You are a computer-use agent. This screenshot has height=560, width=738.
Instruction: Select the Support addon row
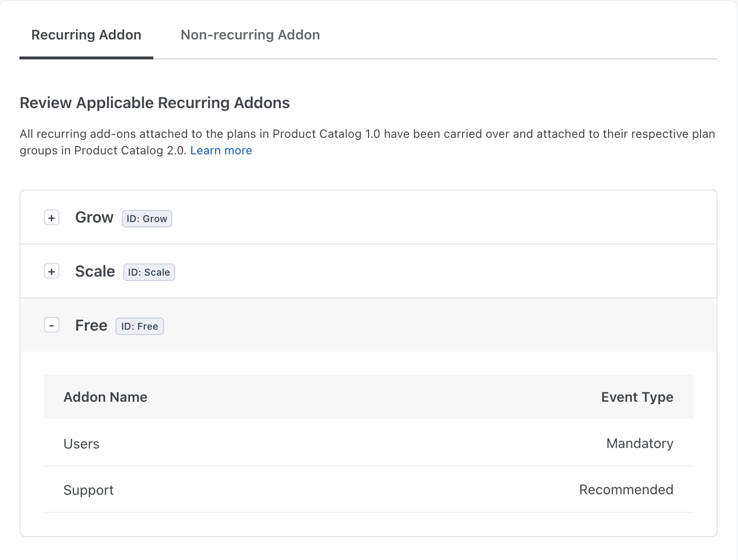(89, 490)
